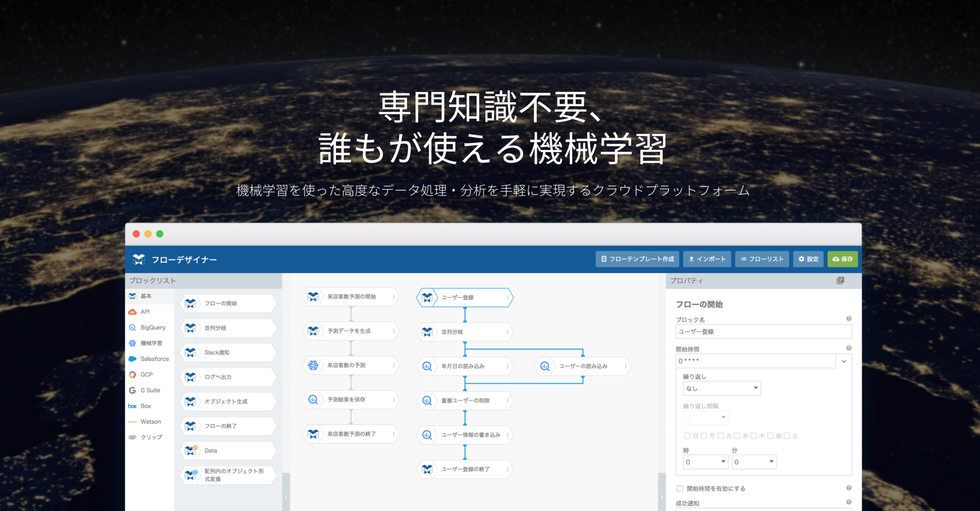The width and height of the screenshot is (980, 511).
Task: Click 来店客数の予測 machine learning brain icon
Action: tap(313, 365)
